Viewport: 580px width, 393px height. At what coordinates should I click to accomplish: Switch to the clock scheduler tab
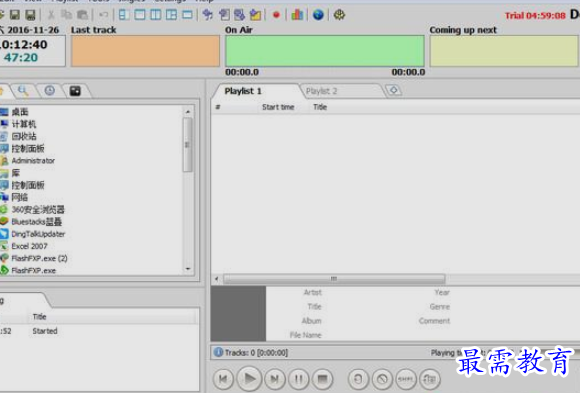tap(50, 91)
